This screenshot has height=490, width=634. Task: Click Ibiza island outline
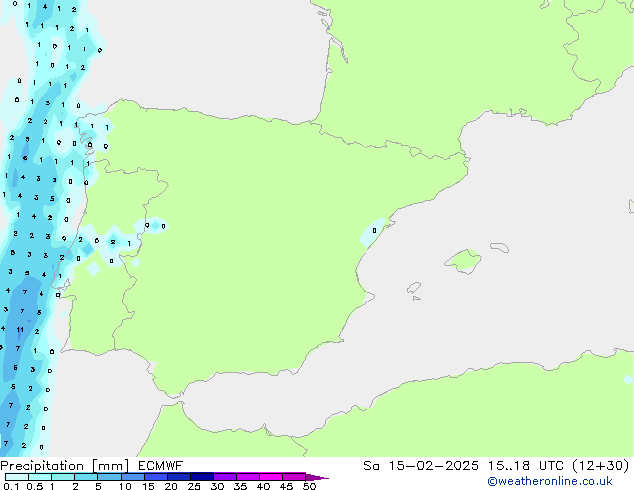pyautogui.click(x=414, y=288)
